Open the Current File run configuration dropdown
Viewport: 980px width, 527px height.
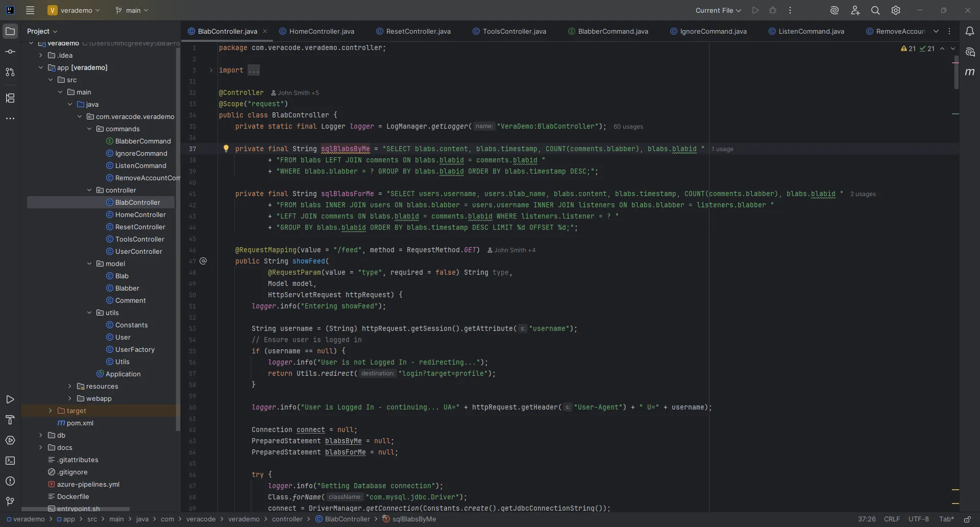[x=718, y=10]
